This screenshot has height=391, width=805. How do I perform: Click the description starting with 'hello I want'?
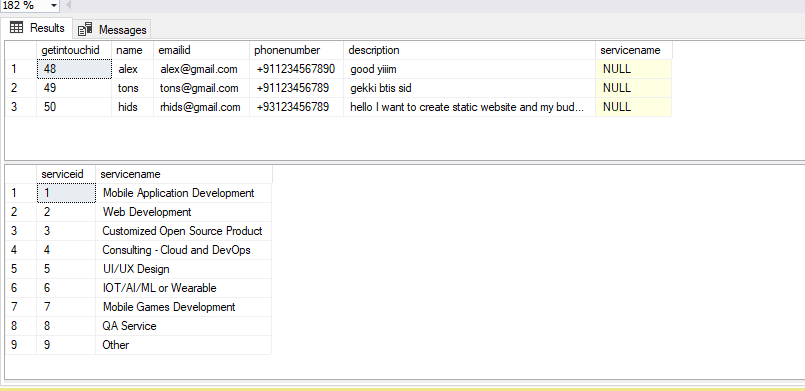pyautogui.click(x=469, y=107)
